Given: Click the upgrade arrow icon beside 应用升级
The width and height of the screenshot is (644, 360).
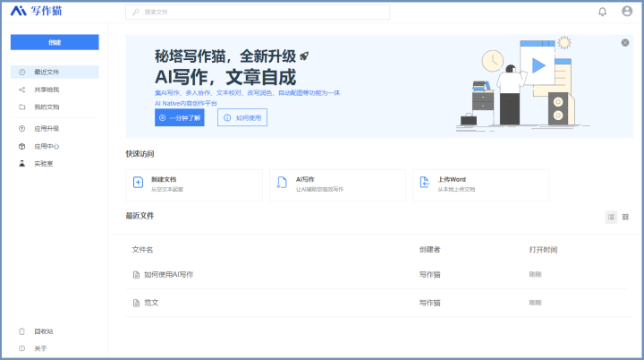Looking at the screenshot, I should pyautogui.click(x=22, y=129).
